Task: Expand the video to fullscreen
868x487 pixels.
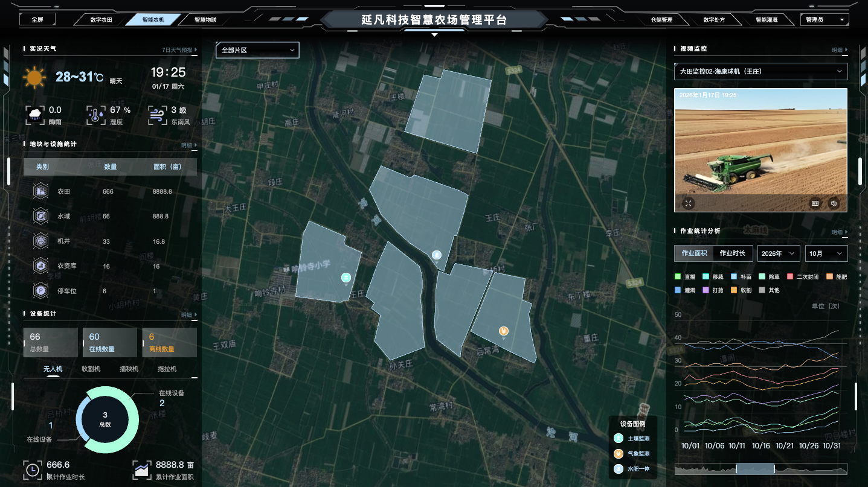Action: pos(688,203)
